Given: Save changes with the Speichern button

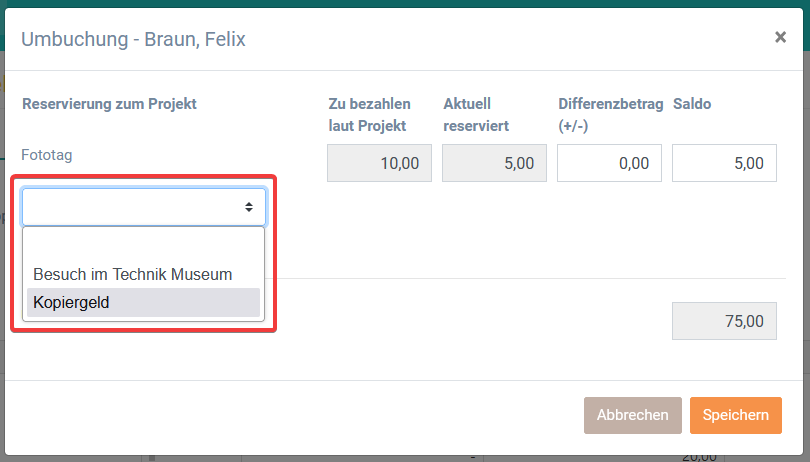Looking at the screenshot, I should coord(735,415).
